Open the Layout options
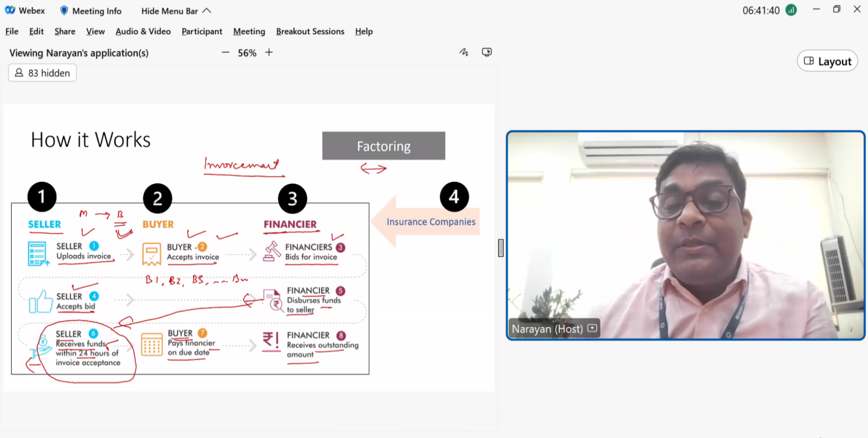The width and height of the screenshot is (868, 438). [827, 61]
